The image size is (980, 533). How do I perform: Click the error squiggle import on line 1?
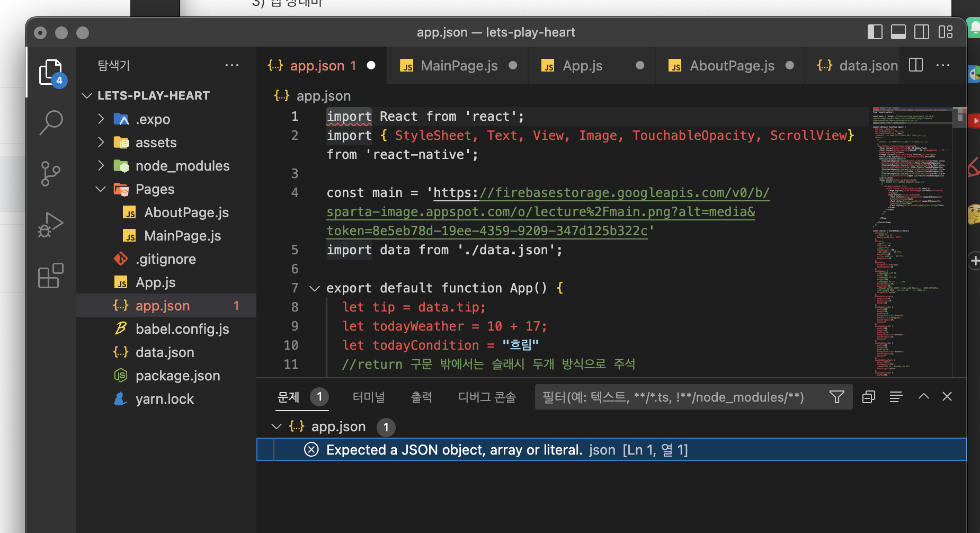(x=349, y=117)
